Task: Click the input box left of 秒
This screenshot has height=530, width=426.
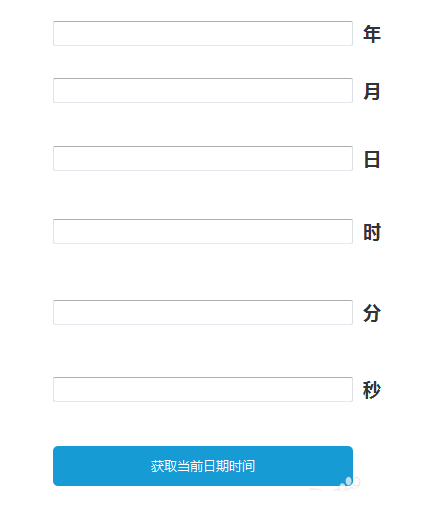Action: [203, 389]
